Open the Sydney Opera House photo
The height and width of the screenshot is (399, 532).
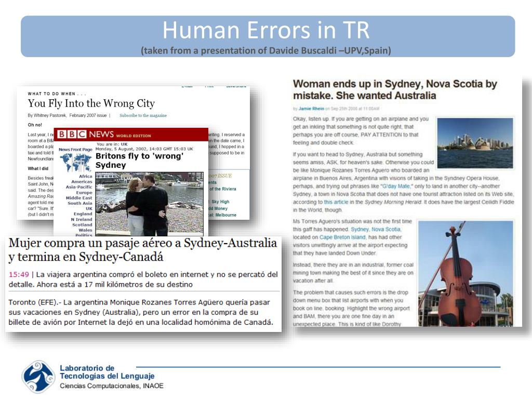(x=475, y=143)
